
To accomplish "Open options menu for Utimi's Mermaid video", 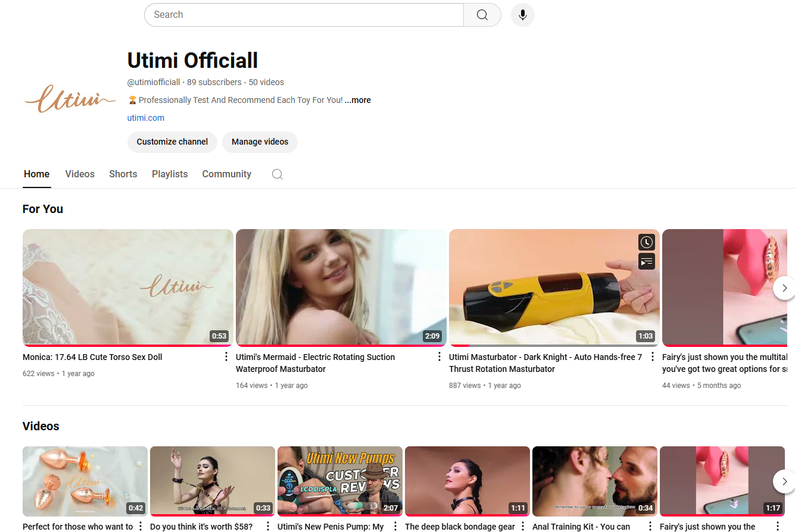I will click(x=439, y=357).
